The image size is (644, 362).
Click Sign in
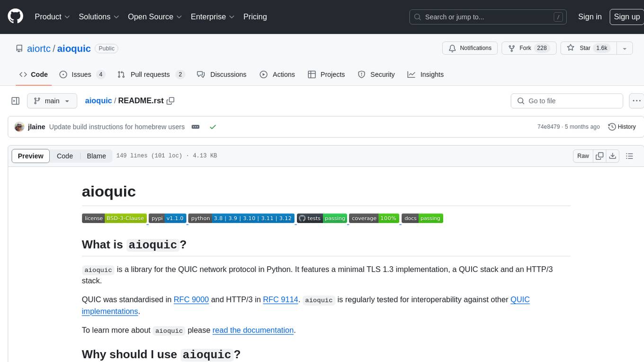(x=590, y=17)
